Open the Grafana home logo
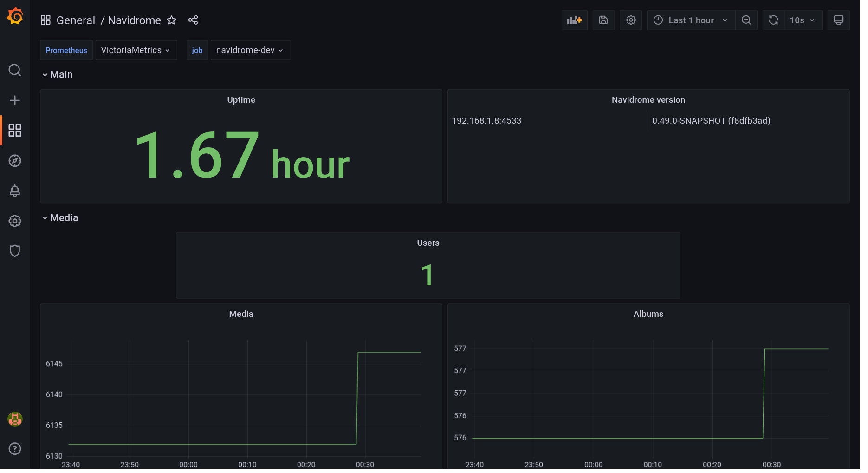The image size is (868, 473). point(15,16)
